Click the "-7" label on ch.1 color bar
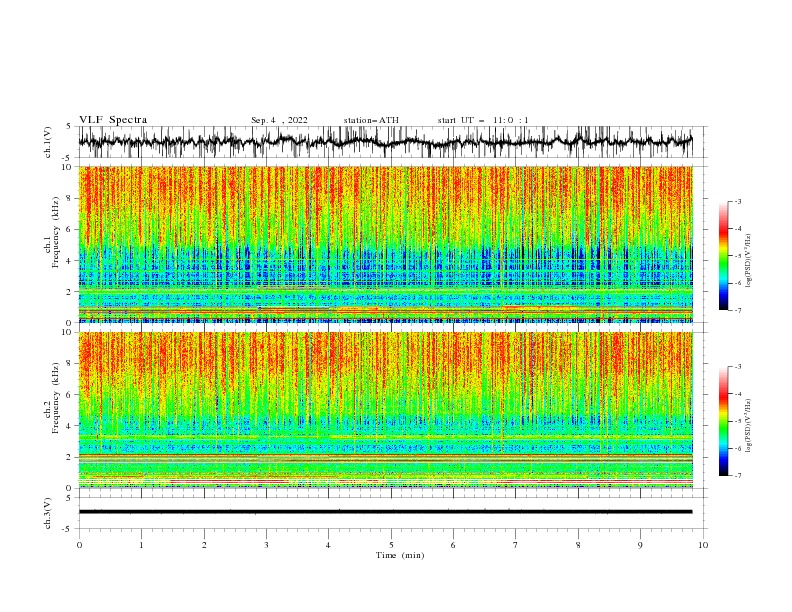Screen dimensions: 792x612 [x=737, y=310]
